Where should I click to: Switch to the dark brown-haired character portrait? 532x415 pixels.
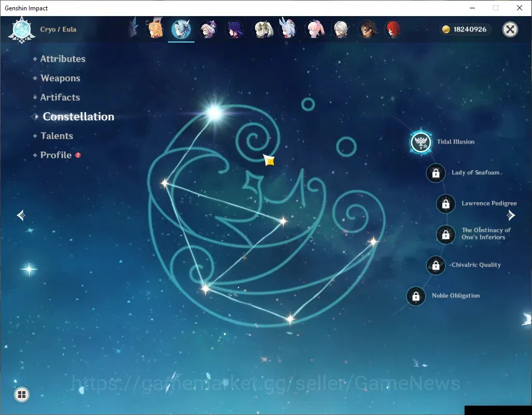pyautogui.click(x=368, y=29)
